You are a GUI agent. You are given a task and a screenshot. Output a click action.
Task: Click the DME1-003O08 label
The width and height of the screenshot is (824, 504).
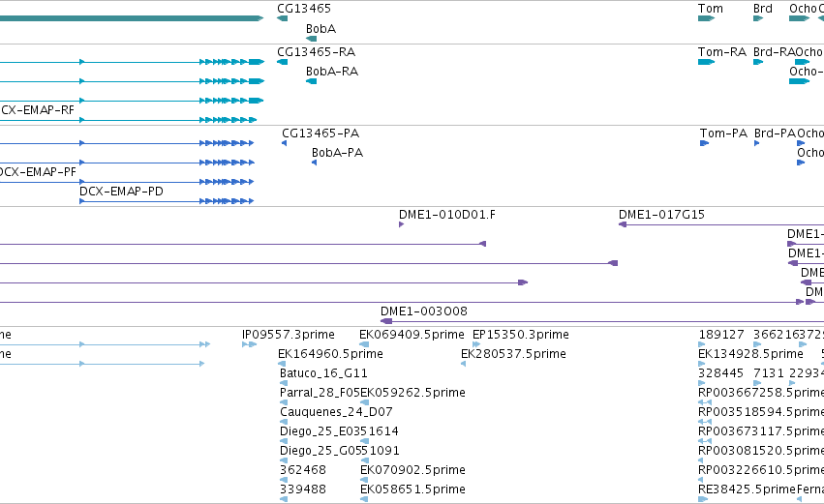424,311
